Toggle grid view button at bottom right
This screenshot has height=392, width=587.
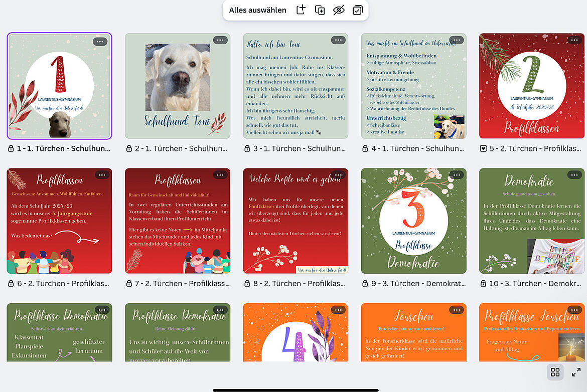pyautogui.click(x=555, y=372)
